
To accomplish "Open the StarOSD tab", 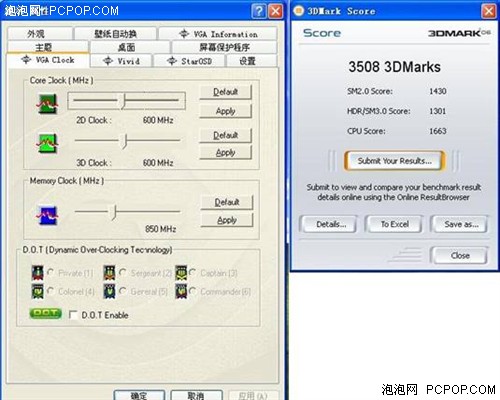I will point(189,61).
